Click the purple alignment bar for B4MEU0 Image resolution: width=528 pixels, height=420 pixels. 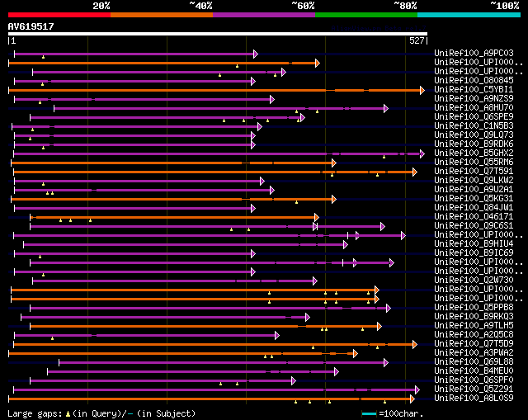point(192,372)
